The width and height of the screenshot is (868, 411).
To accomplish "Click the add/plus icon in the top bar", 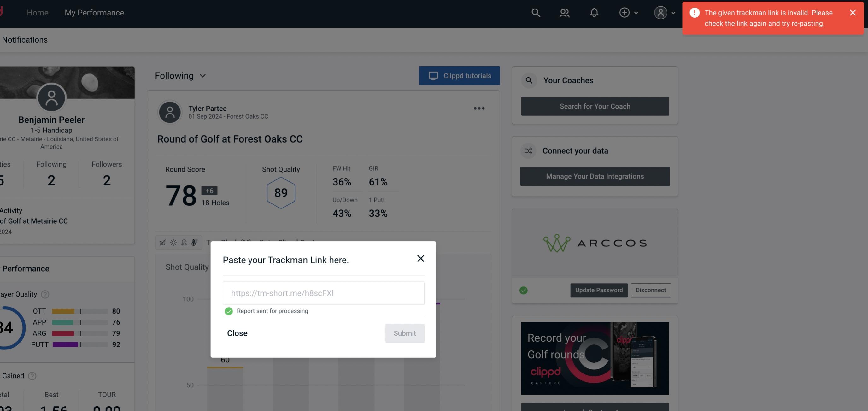I will [624, 12].
